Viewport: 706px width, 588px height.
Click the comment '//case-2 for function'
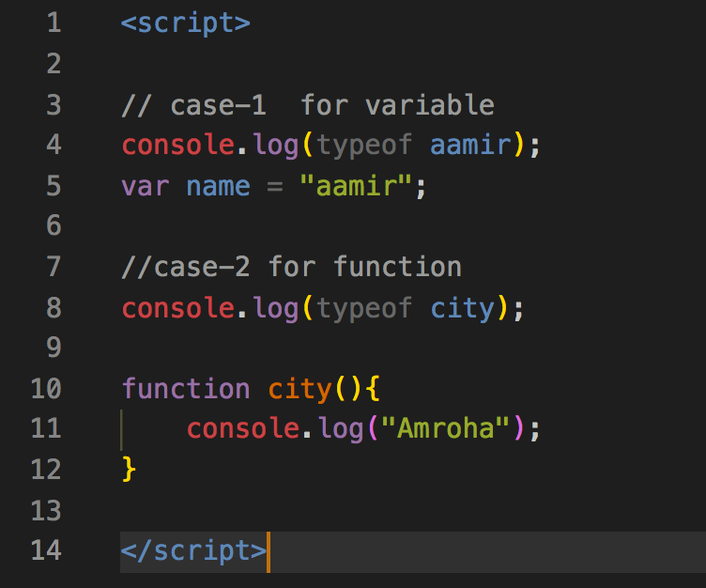pyautogui.click(x=292, y=267)
